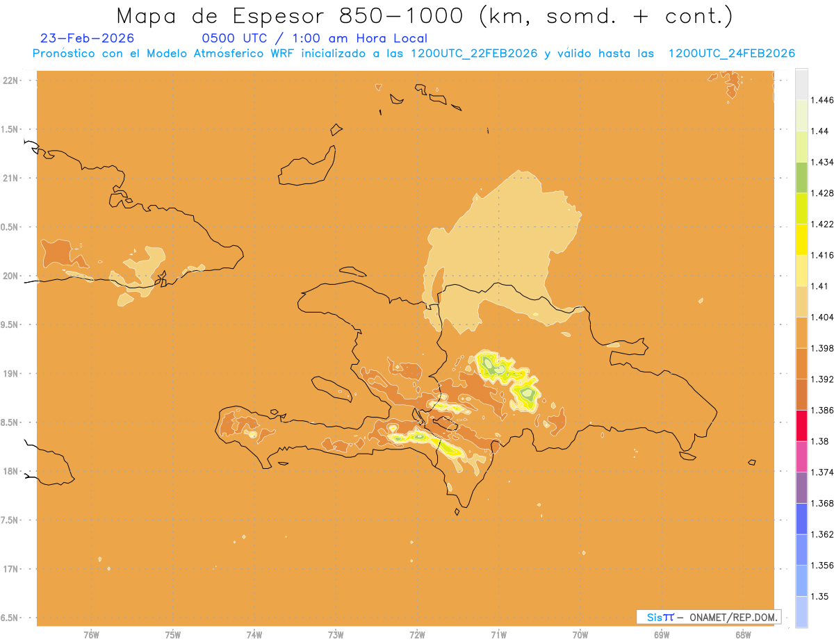Click the legend value "1.422"
Viewport: 834px width, 644px height.
(x=821, y=224)
